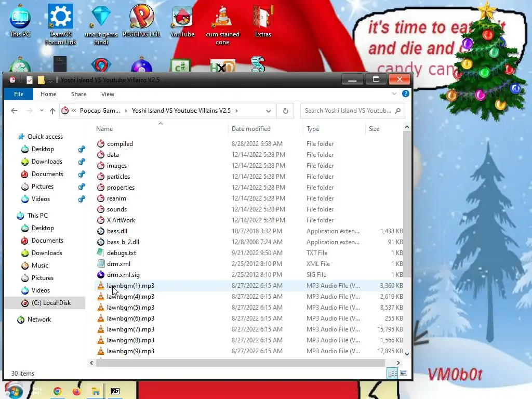
Task: Click the horizontal scrollbar right arrow
Action: point(398,363)
